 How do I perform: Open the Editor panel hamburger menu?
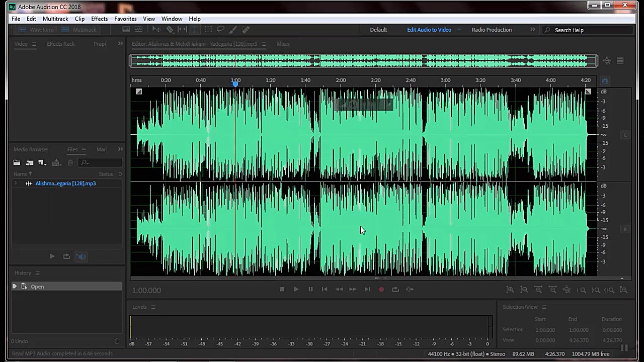tap(264, 44)
